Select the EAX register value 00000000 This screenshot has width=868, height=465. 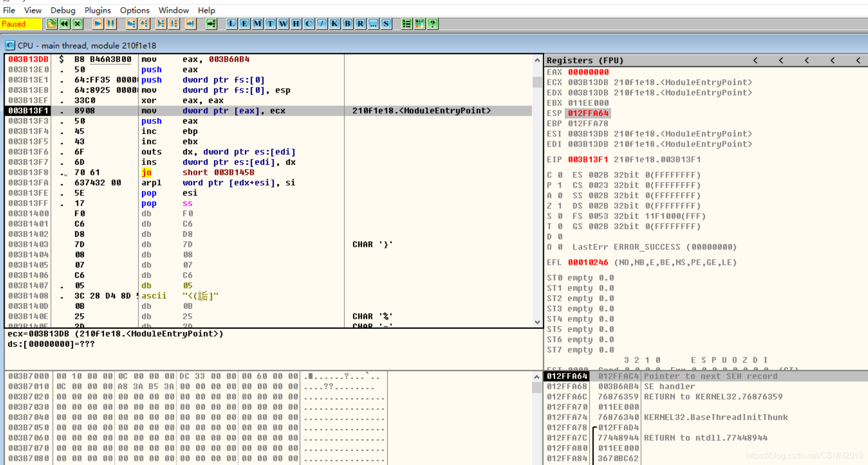pos(588,72)
